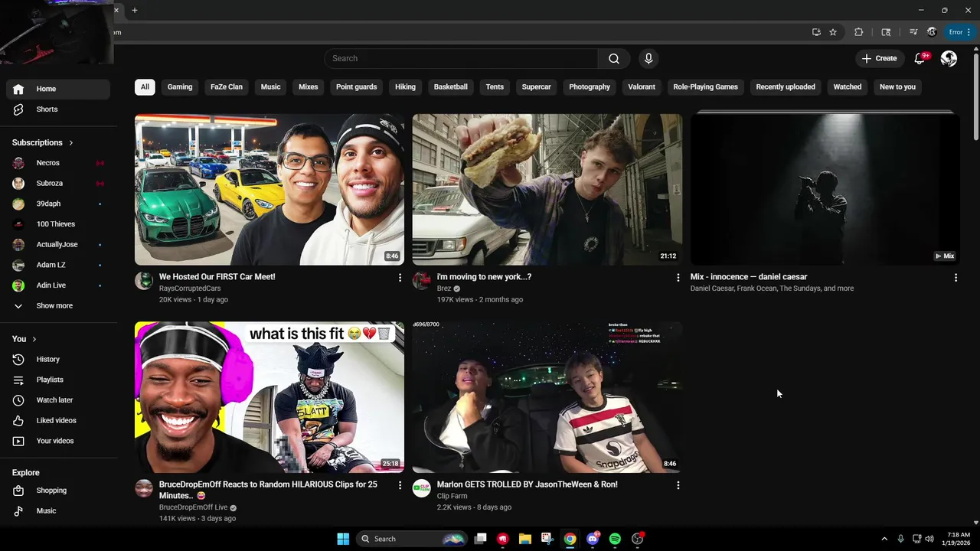
Task: Open Necros subscription channel
Action: (x=58, y=163)
